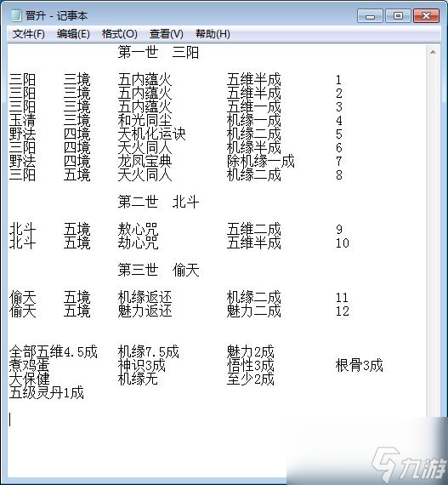Click the row number 10
This screenshot has height=485, width=448.
[x=343, y=242]
